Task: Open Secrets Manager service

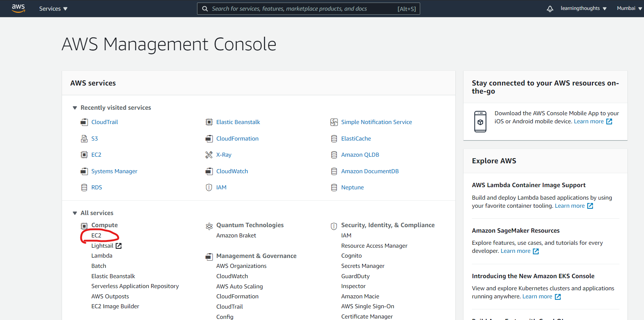Action: (363, 266)
